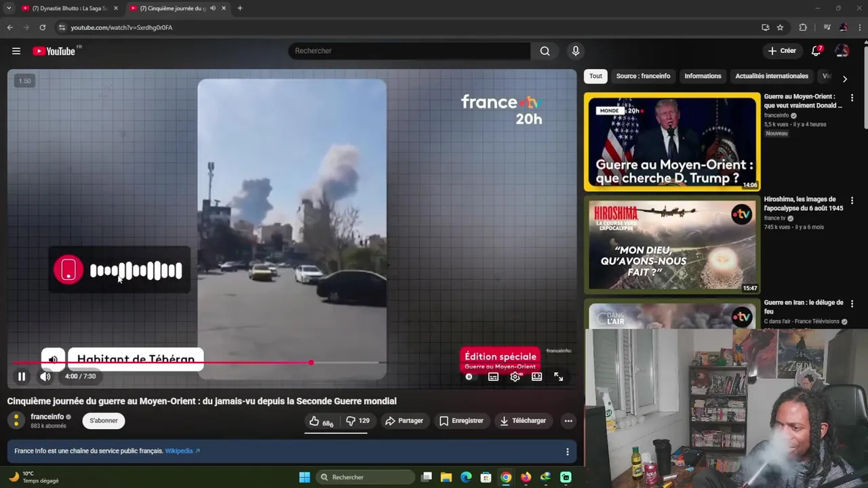The image size is (868, 488).
Task: Select the Tout filter chip
Action: [x=595, y=76]
